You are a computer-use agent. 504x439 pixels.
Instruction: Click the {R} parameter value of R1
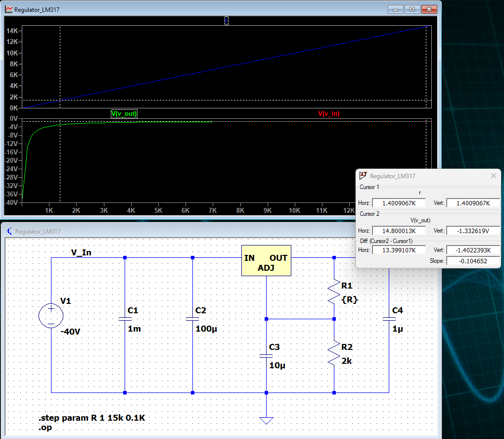tap(350, 300)
